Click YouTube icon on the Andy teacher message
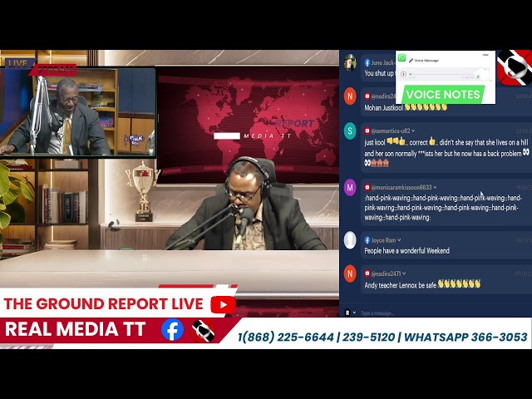 367,273
